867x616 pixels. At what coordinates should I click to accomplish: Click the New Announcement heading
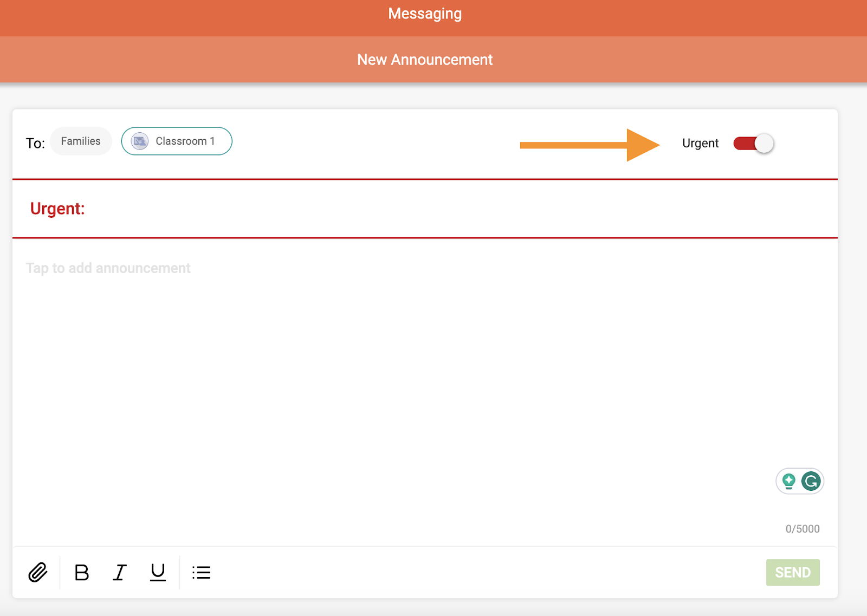[x=425, y=60]
